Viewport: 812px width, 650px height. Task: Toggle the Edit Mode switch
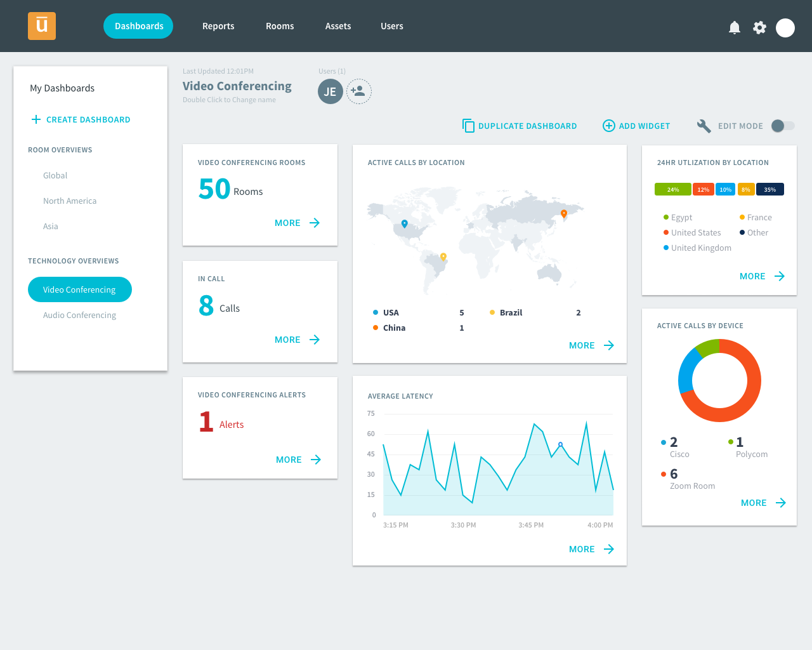coord(783,126)
